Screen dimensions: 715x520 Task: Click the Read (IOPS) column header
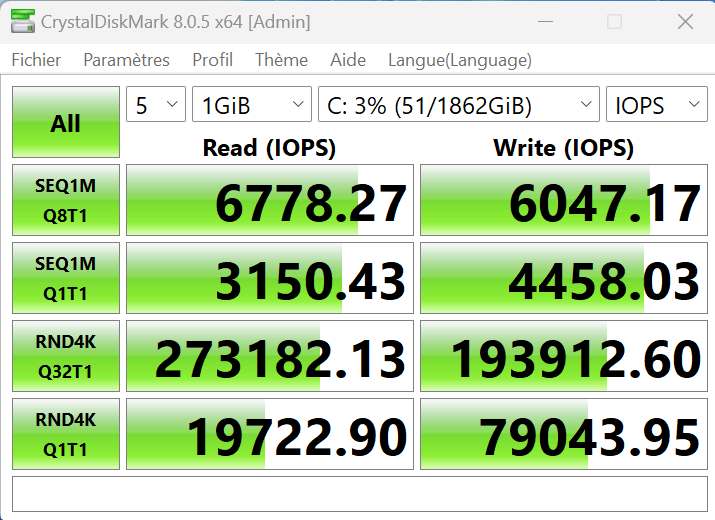click(269, 148)
